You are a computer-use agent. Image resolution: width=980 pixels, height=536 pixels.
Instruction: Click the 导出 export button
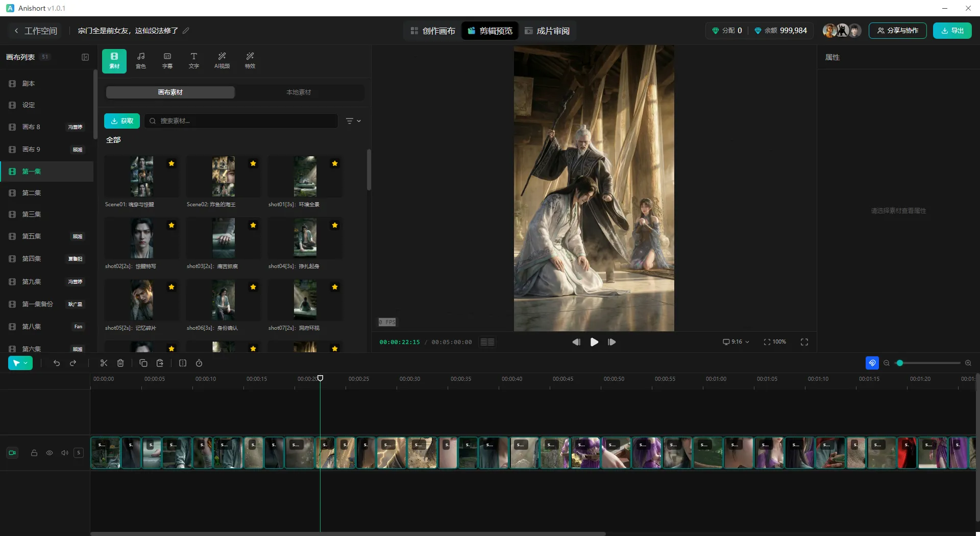952,31
